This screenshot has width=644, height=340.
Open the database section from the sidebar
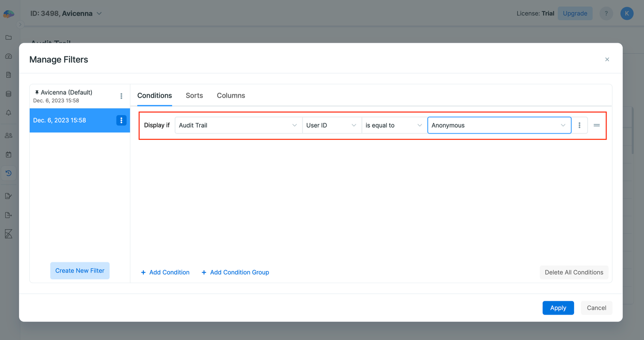click(x=8, y=94)
